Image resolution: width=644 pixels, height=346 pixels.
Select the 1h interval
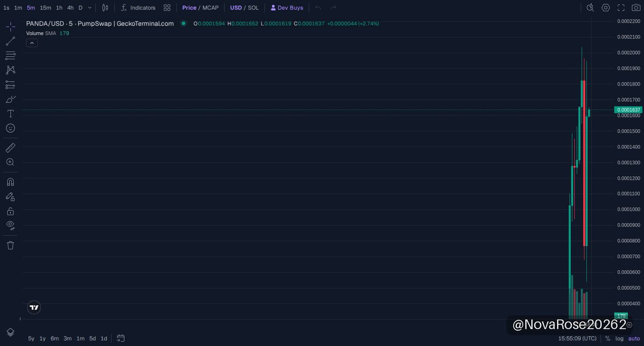click(x=59, y=8)
